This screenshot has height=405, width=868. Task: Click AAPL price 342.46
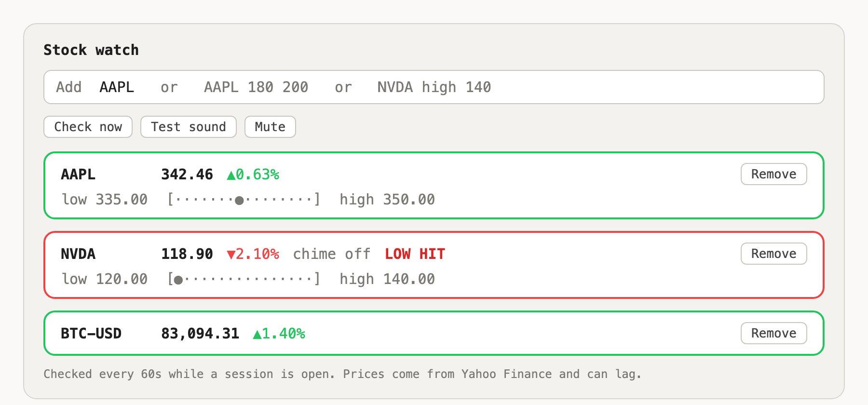[187, 174]
